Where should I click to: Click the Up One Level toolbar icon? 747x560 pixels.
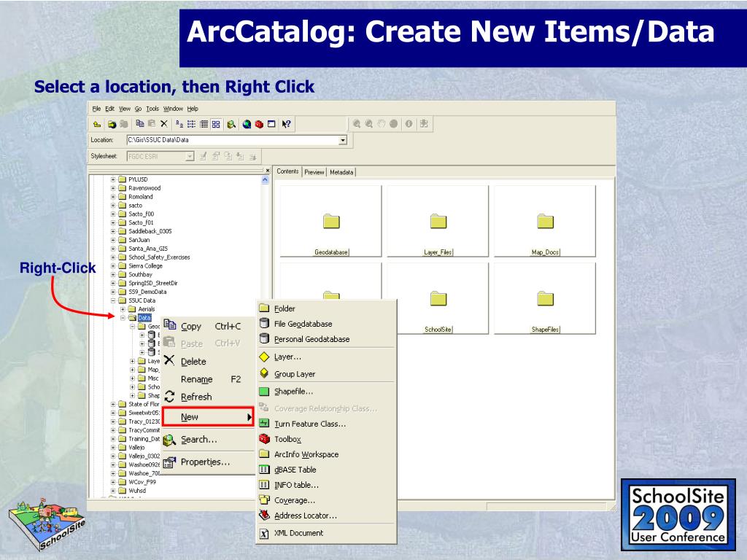(x=97, y=124)
